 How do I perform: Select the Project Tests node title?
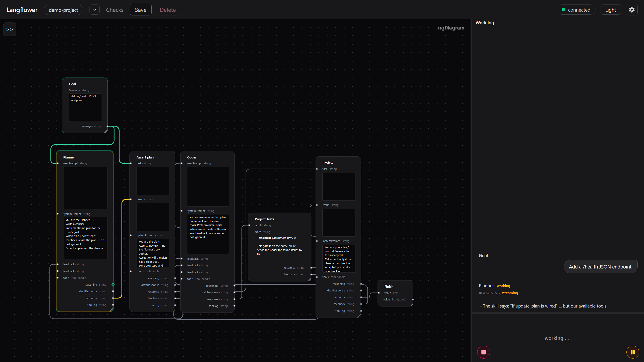click(264, 219)
